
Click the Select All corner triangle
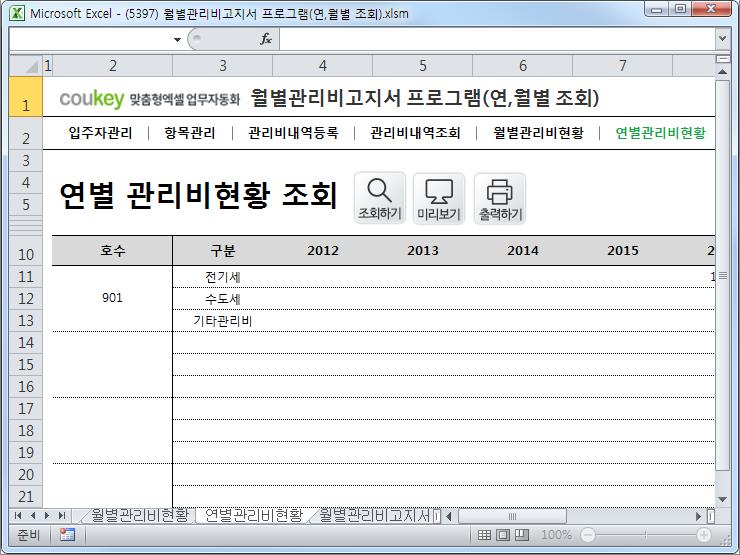[26, 66]
